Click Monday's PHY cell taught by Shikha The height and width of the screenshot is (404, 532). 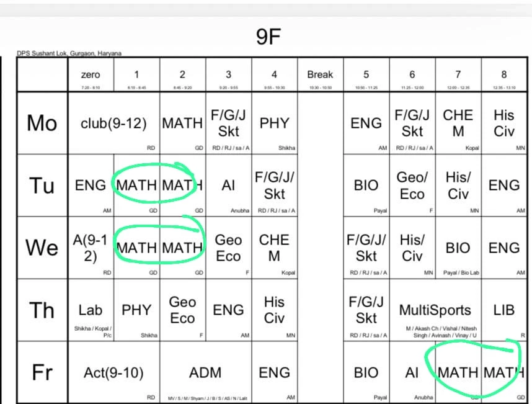274,123
